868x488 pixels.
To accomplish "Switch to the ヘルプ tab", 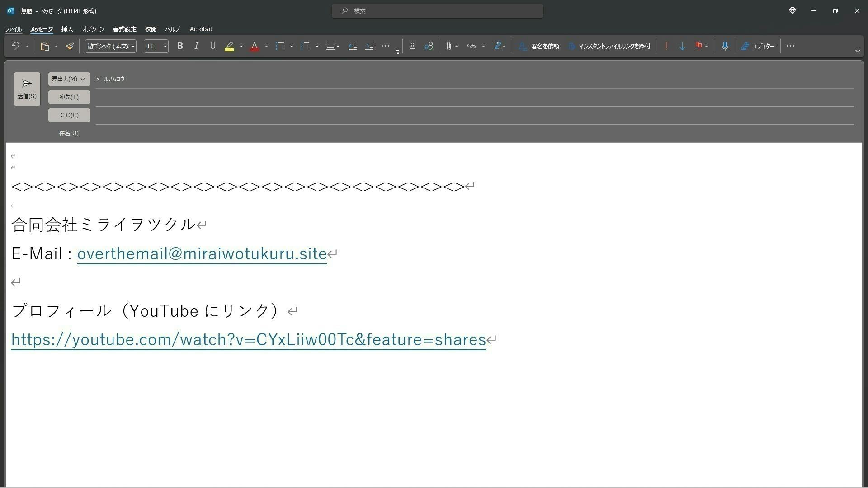I will tap(172, 29).
